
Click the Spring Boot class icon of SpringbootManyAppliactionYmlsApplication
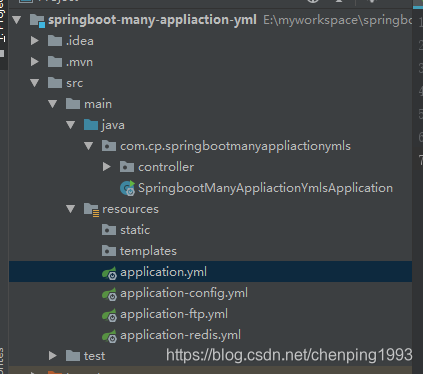click(x=127, y=188)
